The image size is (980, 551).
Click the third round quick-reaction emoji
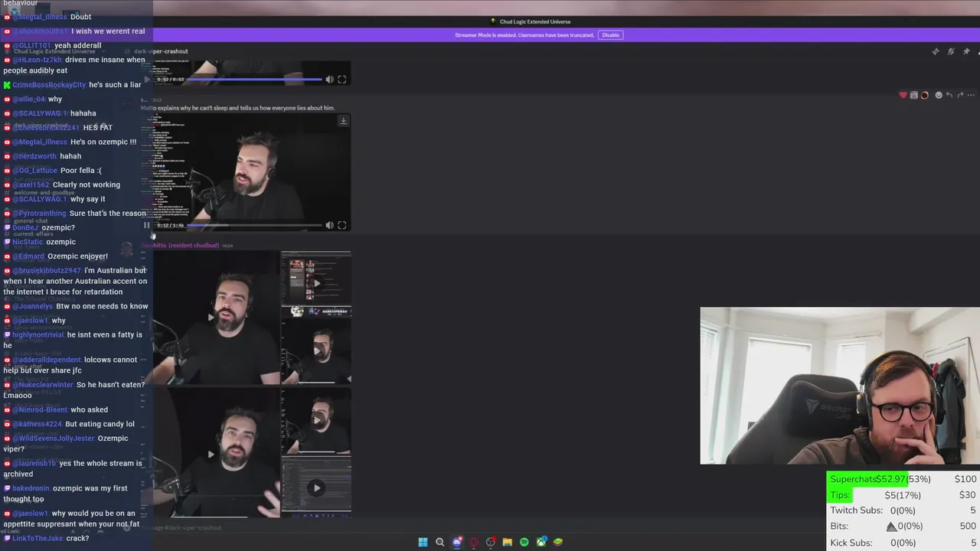pyautogui.click(x=924, y=95)
